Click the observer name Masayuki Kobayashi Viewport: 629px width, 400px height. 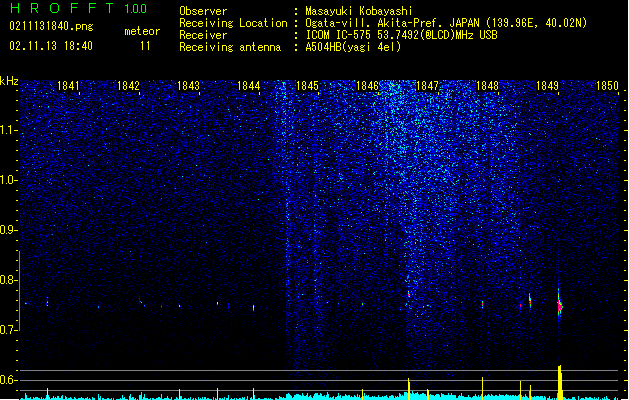point(359,11)
